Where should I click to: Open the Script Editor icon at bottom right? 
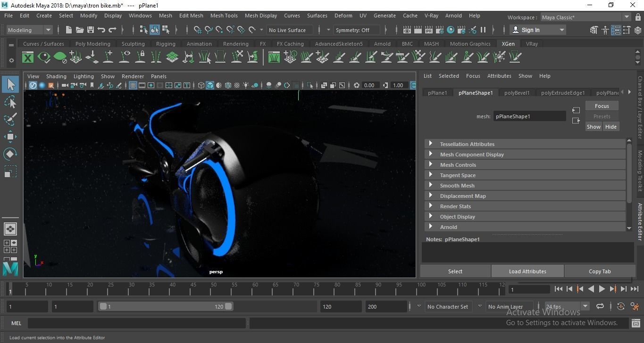coord(635,323)
